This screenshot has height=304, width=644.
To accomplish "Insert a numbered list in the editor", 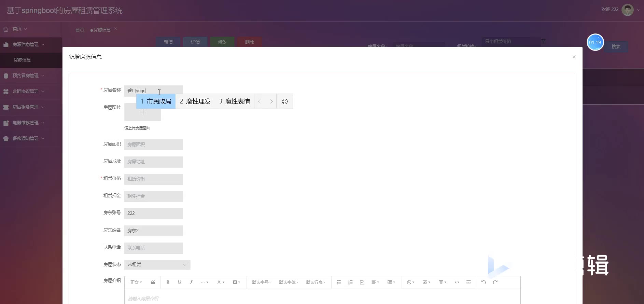I will [x=350, y=282].
